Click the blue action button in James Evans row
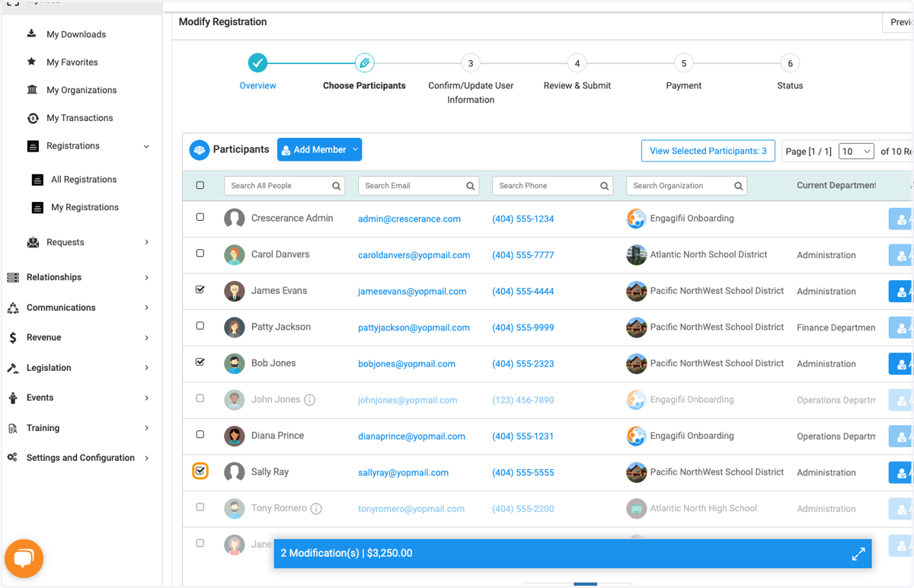Viewport: 914px width, 588px height. pos(900,291)
